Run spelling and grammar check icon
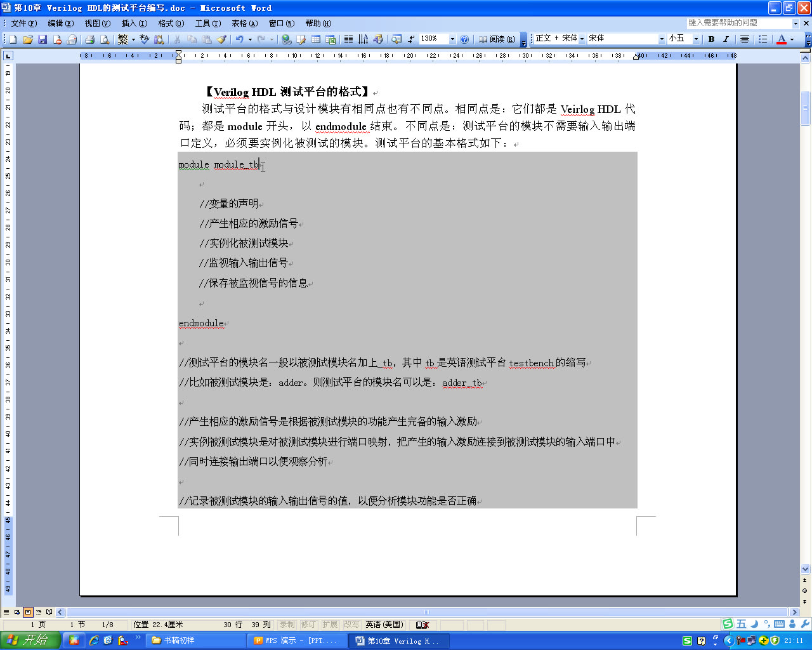The image size is (812, 650). click(x=145, y=39)
